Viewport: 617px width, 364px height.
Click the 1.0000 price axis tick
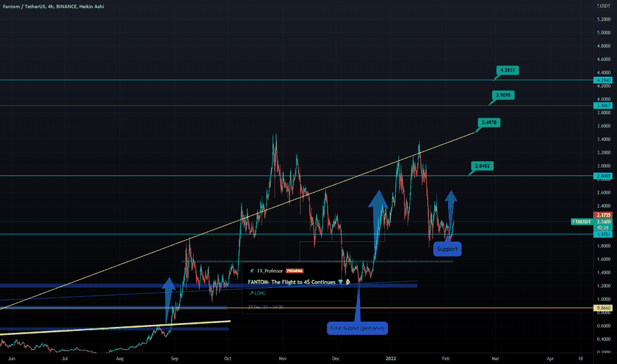pos(604,299)
